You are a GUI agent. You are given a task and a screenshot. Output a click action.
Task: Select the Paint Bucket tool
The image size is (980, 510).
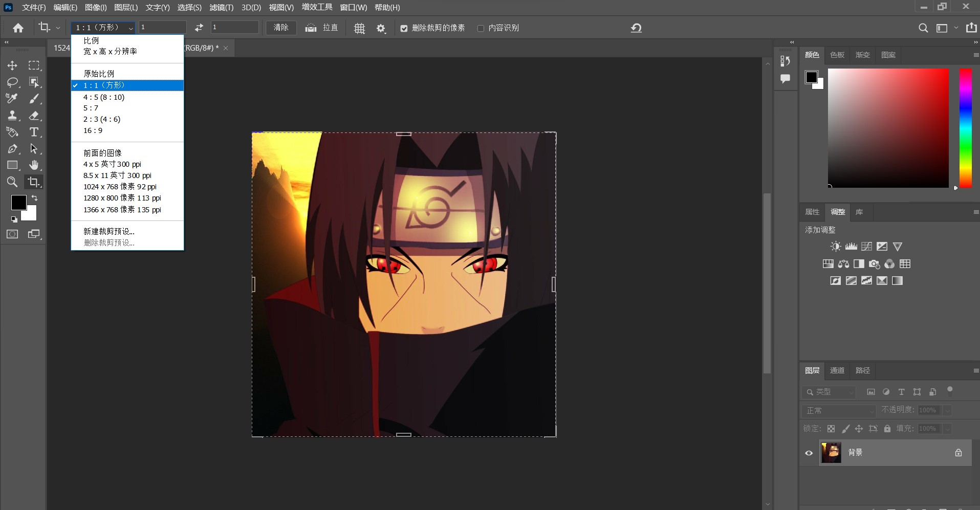click(x=12, y=132)
